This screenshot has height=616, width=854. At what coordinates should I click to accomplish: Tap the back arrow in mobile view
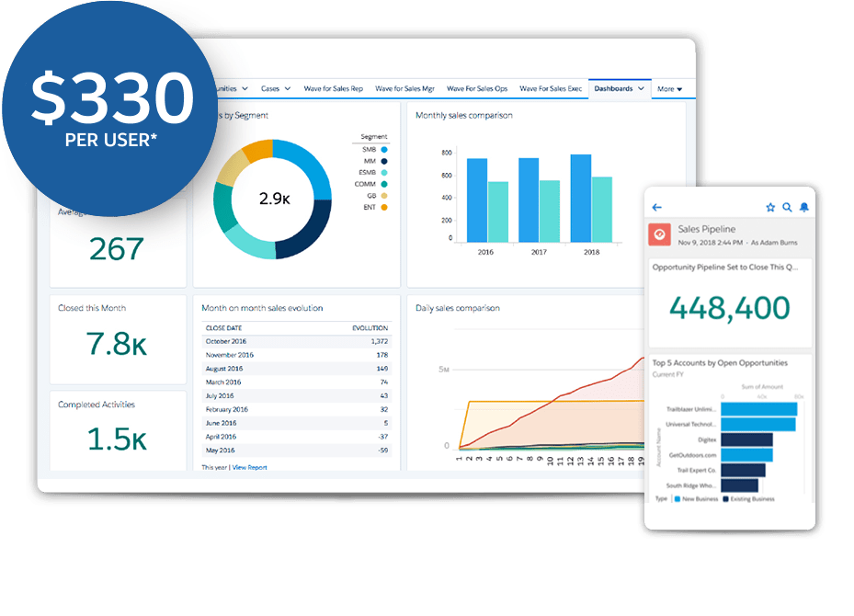(x=656, y=208)
